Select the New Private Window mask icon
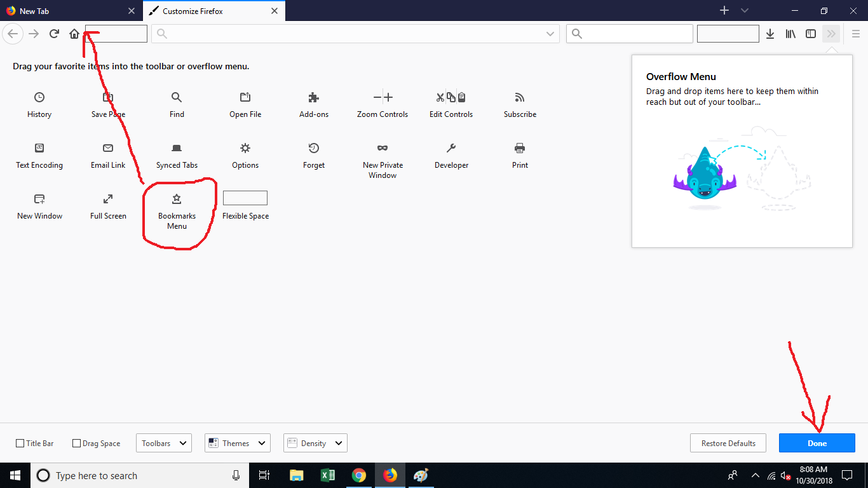868x488 pixels. [x=383, y=148]
